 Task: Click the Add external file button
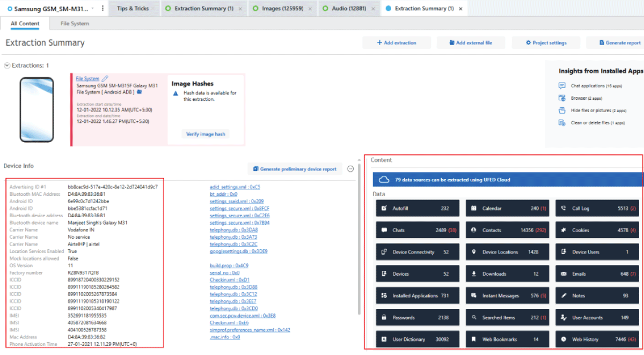[471, 43]
